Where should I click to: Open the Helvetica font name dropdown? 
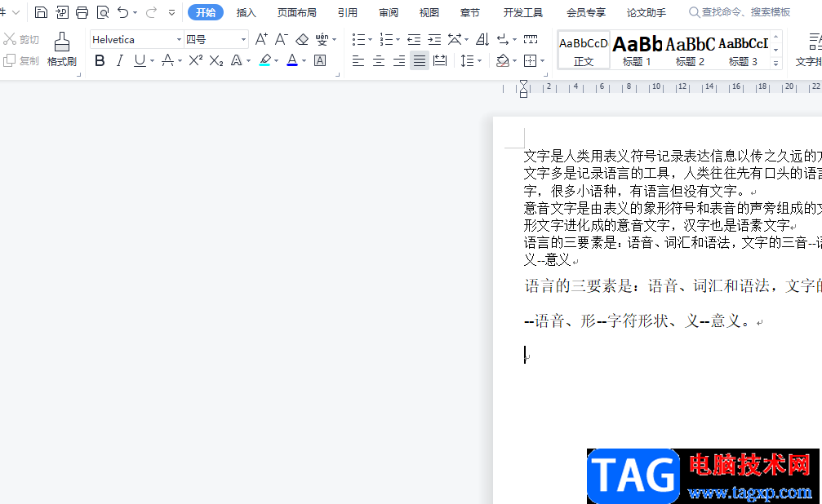point(179,40)
